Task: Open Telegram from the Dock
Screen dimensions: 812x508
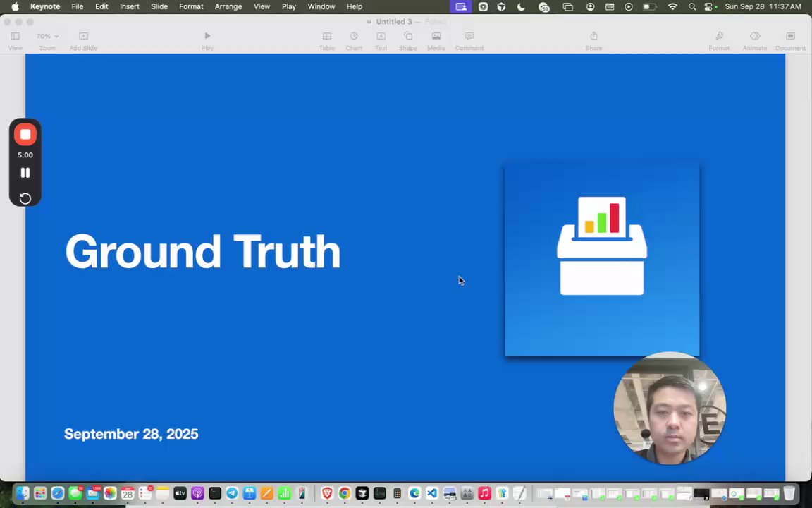Action: [232, 493]
